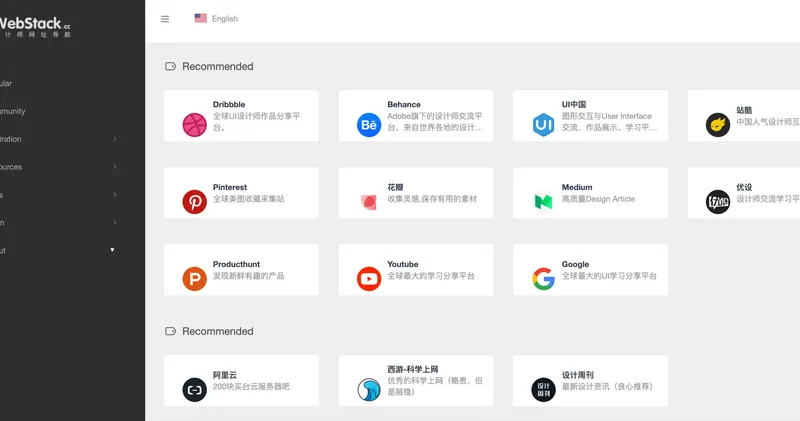The height and width of the screenshot is (421, 800).
Task: Open the 设计周刊 site card title
Action: click(578, 375)
